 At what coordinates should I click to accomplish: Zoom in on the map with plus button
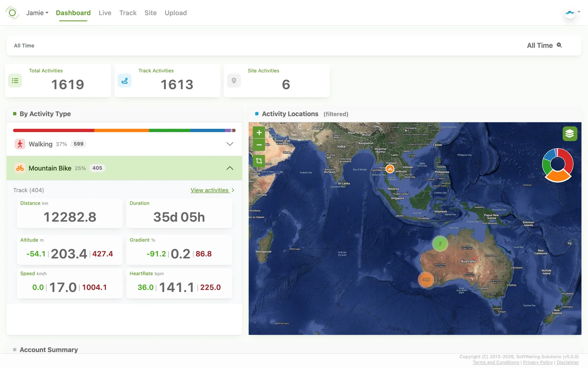click(259, 133)
